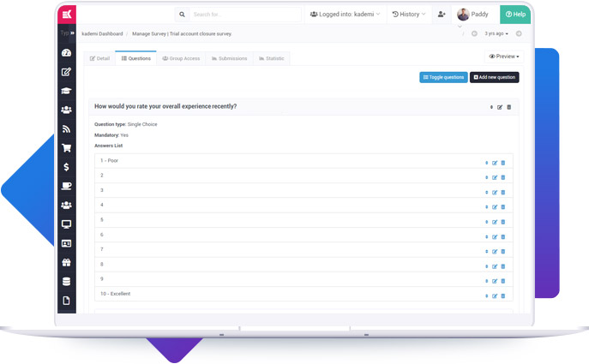Image resolution: width=589 pixels, height=364 pixels.
Task: Click the RSS feed sidebar icon
Action: [x=66, y=129]
